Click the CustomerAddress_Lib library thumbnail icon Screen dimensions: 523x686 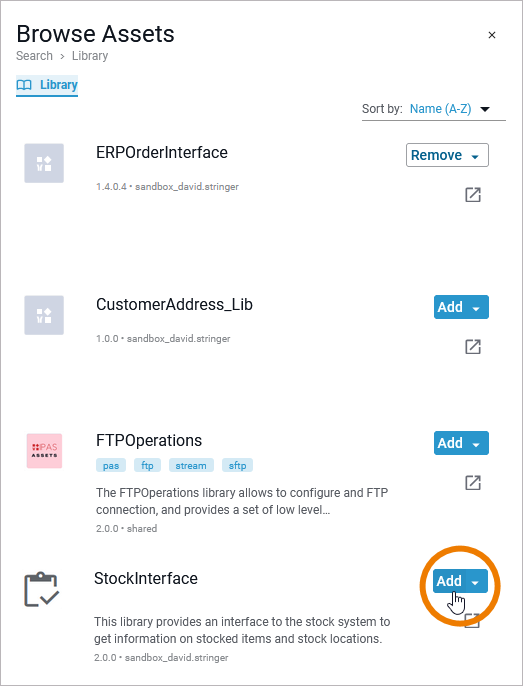44,315
